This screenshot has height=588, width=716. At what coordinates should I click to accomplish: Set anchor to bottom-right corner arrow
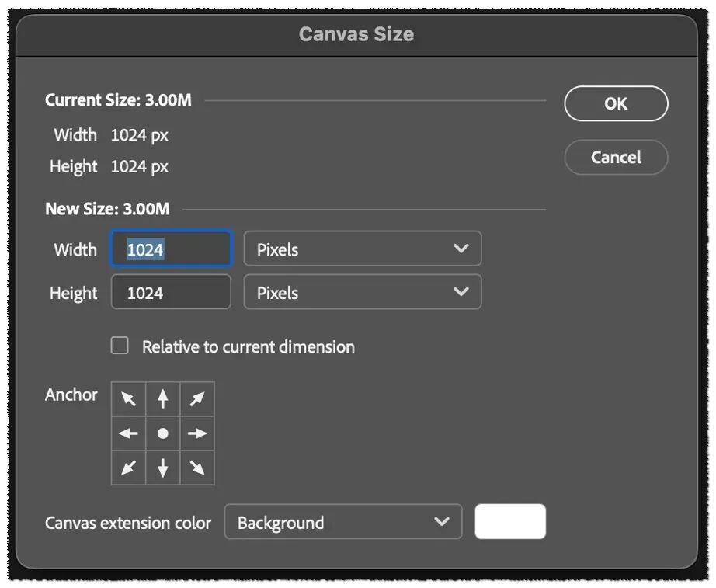click(x=197, y=468)
